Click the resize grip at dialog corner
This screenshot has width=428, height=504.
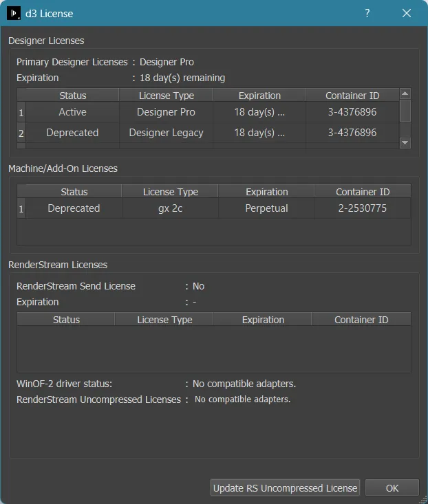click(x=424, y=500)
